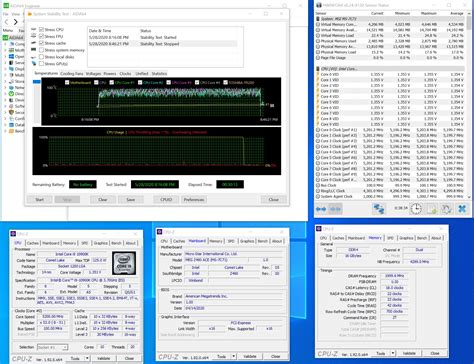Click HWiNFO blue X close sensors icon
The height and width of the screenshot is (364, 474).
tap(462, 209)
